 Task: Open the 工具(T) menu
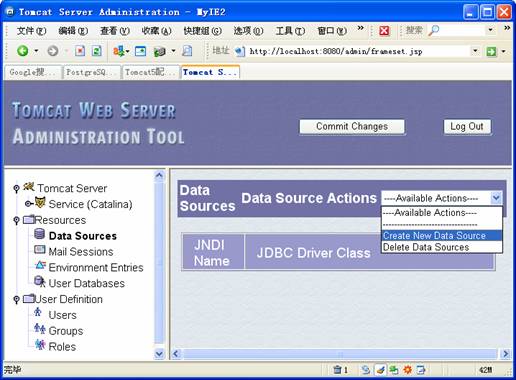click(290, 31)
